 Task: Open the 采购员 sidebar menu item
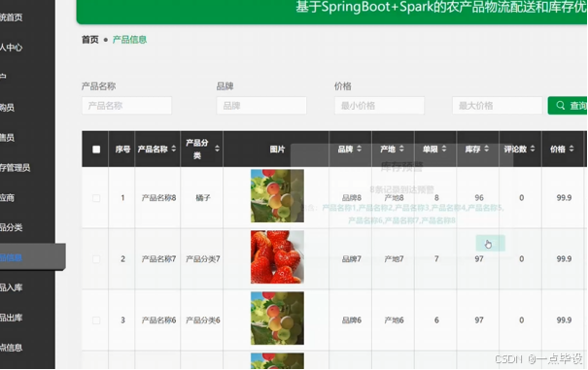tap(8, 108)
